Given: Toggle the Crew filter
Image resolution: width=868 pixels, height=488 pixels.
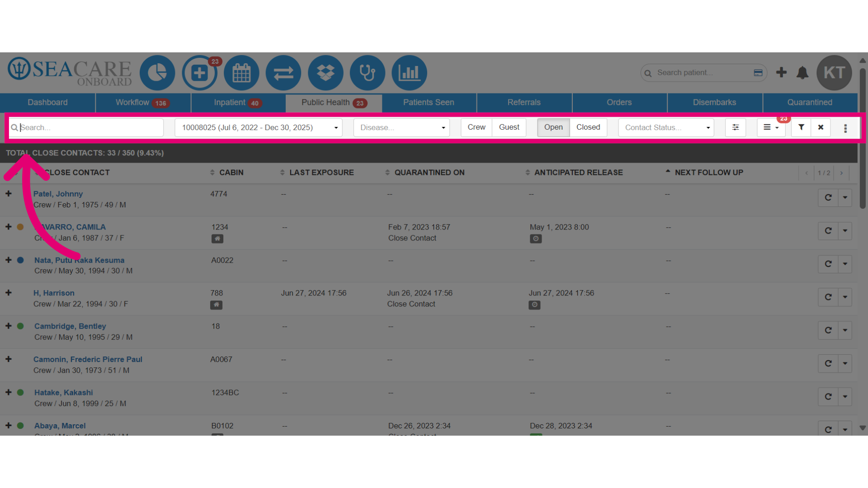Looking at the screenshot, I should (476, 127).
